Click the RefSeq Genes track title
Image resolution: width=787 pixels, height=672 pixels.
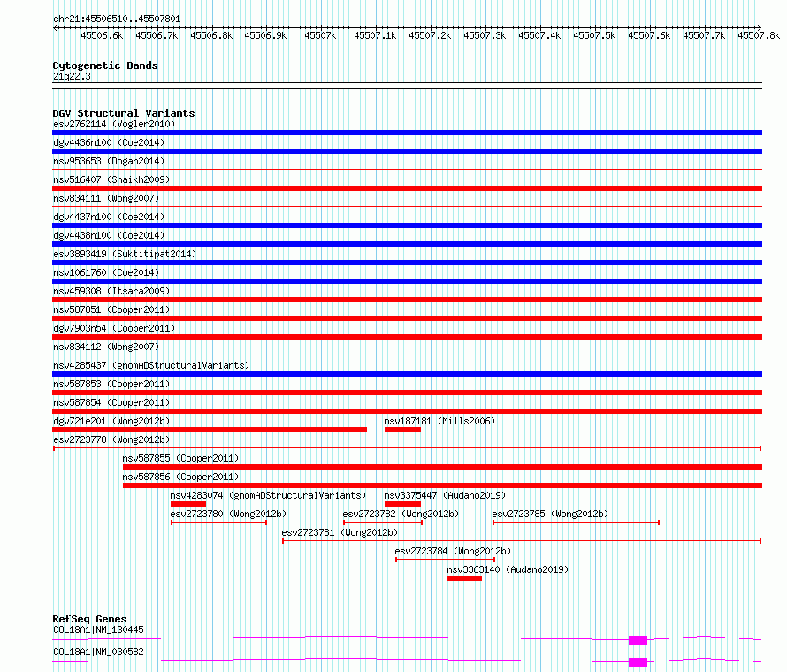(89, 619)
